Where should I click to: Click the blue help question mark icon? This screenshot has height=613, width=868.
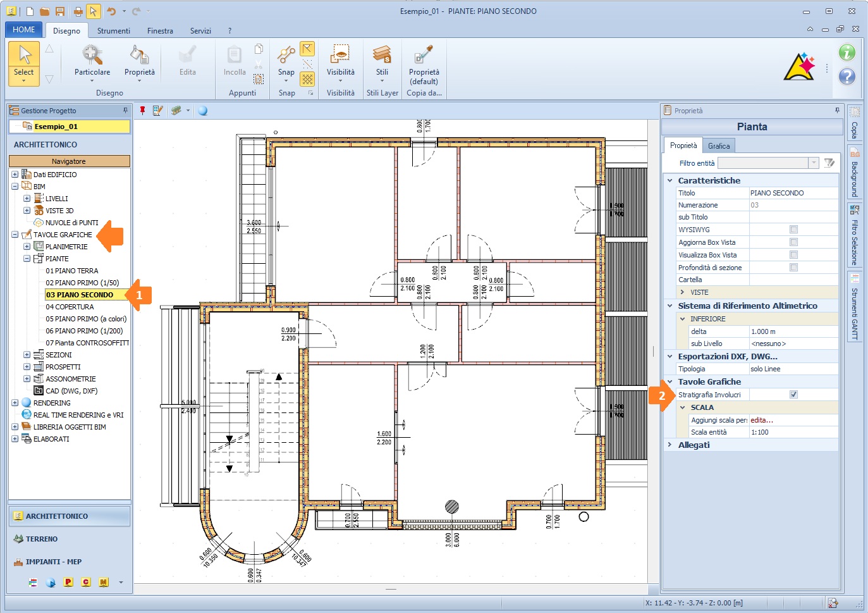click(x=847, y=77)
